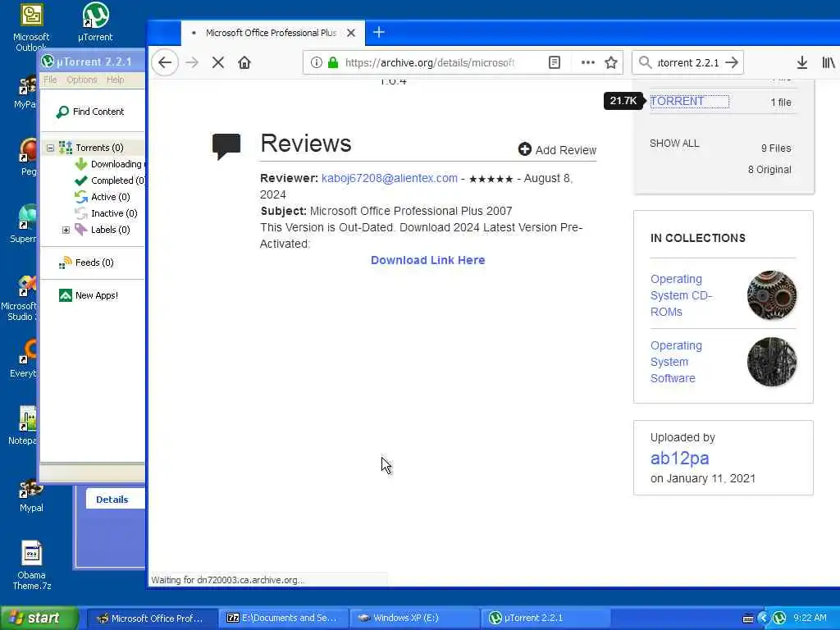Switch to the Microsoft Office Professional Plus tab
Viewport: 840px width, 630px height.
point(273,33)
